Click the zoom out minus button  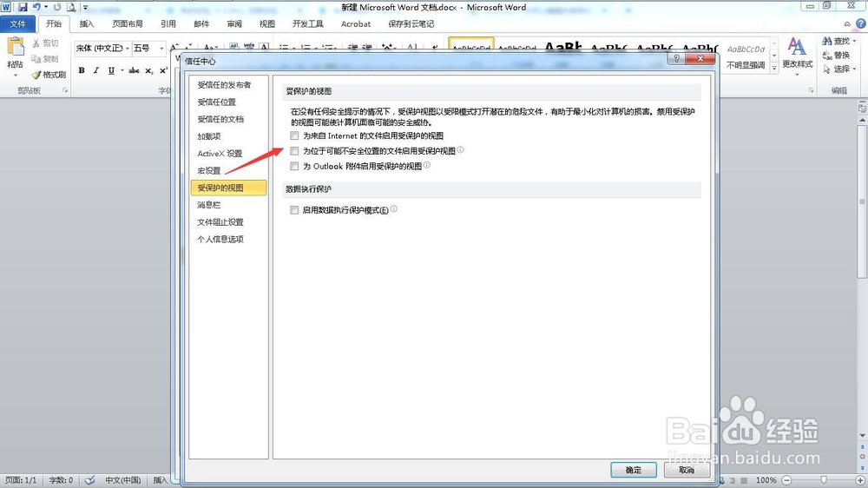click(x=786, y=480)
